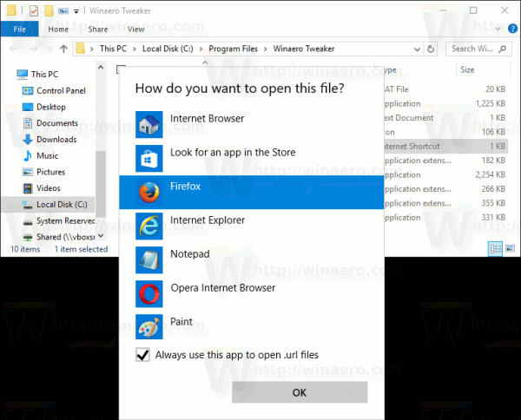Pick the Firefox icon in the list
Image resolution: width=521 pixels, height=420 pixels.
click(x=148, y=193)
